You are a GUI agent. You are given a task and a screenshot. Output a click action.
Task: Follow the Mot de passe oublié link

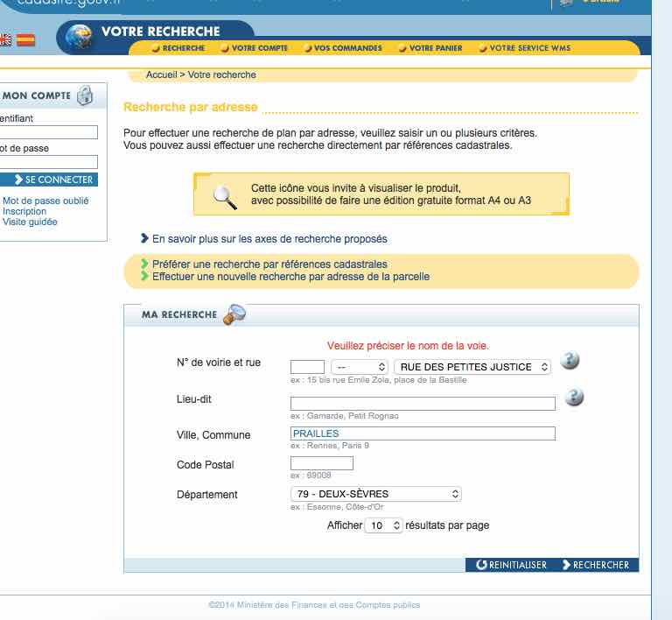coord(45,201)
